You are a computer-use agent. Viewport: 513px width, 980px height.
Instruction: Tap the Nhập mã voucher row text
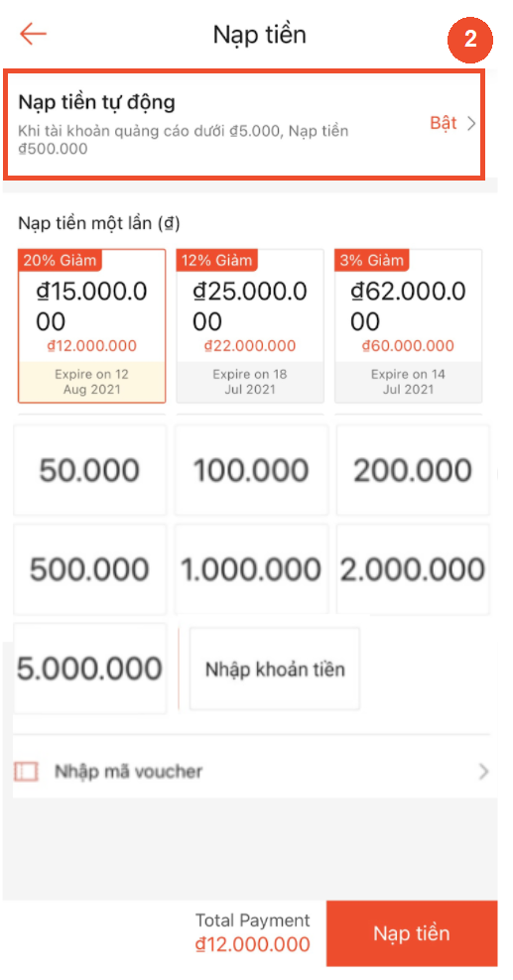128,772
